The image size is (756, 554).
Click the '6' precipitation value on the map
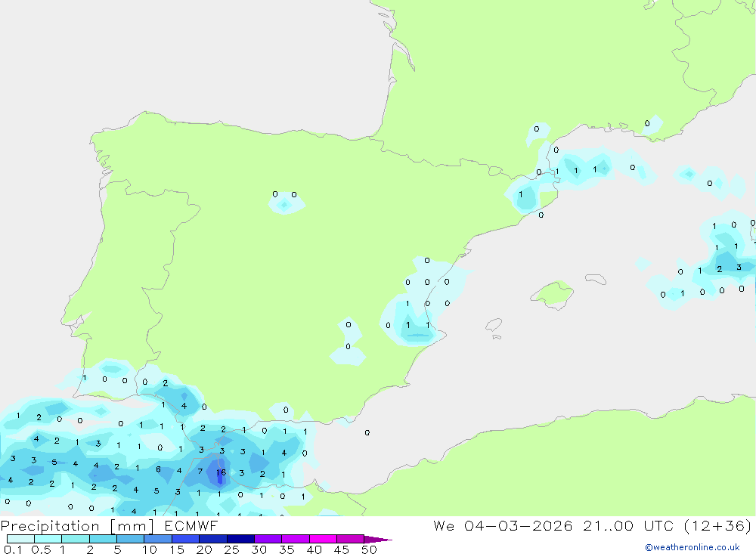158,469
